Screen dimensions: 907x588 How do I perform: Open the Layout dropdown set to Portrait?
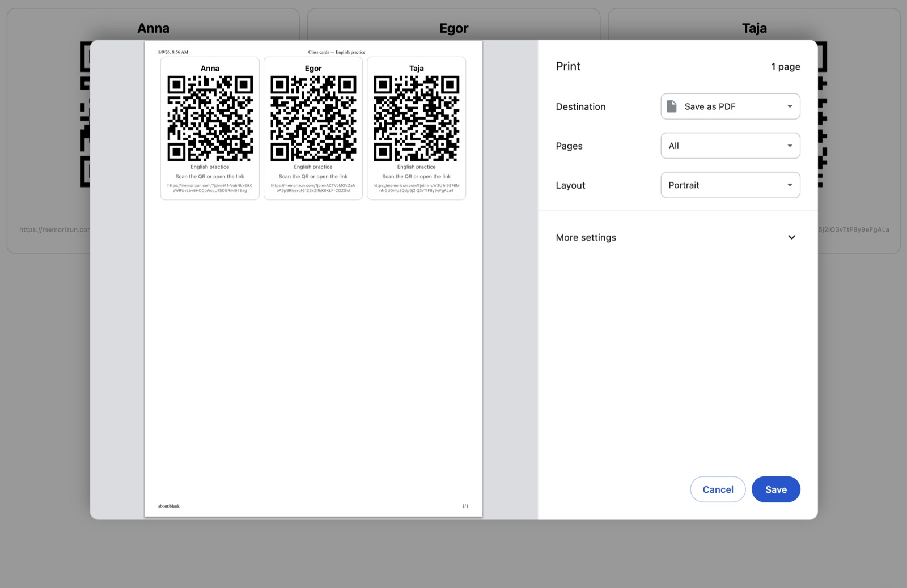pos(730,185)
